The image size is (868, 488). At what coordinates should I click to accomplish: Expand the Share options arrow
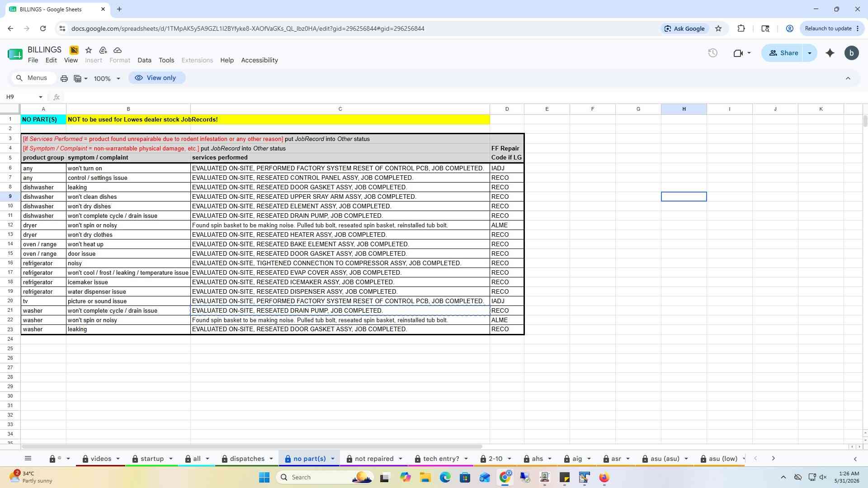point(810,53)
